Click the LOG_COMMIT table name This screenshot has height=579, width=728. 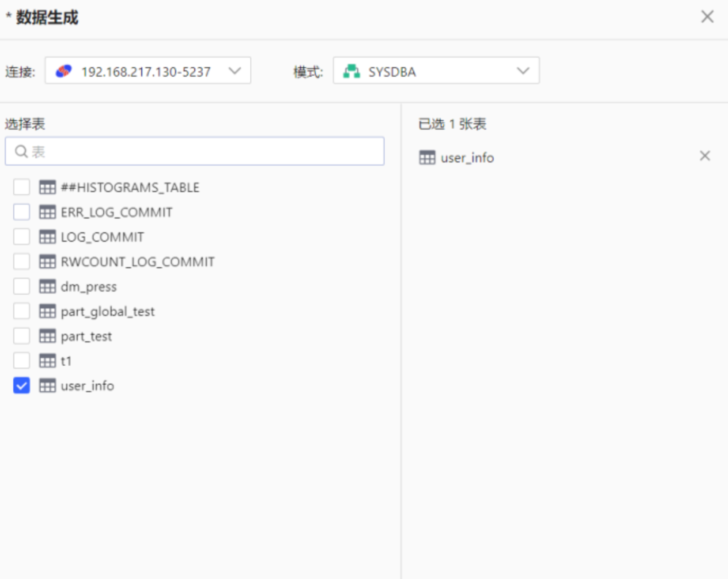coord(102,237)
